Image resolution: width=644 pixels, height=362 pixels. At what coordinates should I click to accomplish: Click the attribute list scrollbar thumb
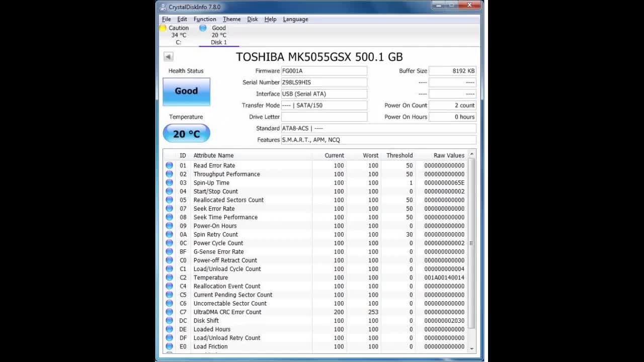(x=472, y=243)
